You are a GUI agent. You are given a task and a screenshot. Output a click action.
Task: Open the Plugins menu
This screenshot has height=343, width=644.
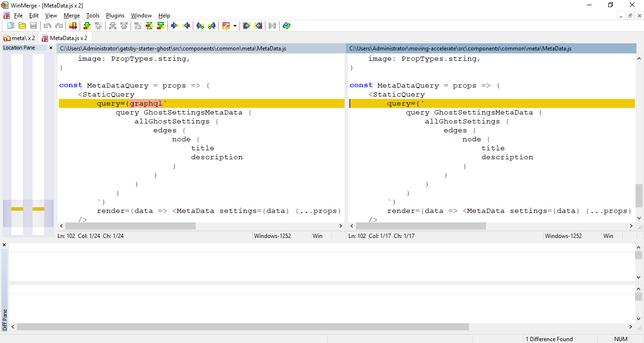click(x=115, y=16)
